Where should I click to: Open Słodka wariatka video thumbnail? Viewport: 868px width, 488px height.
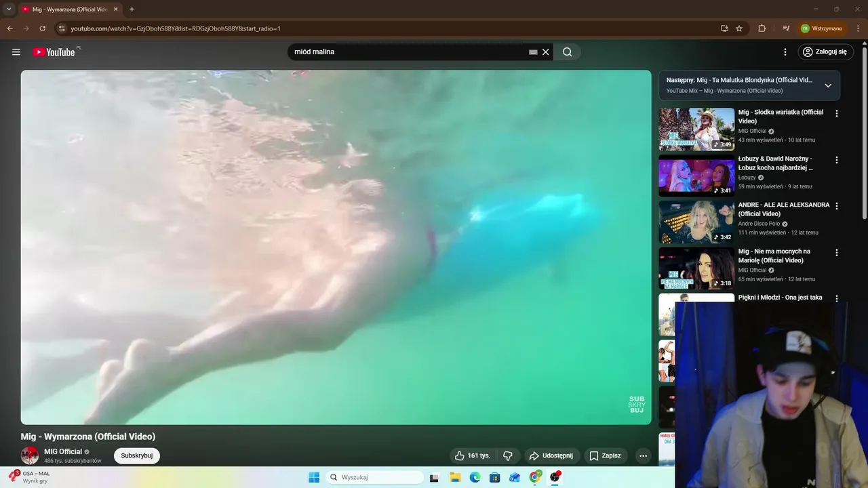coord(696,129)
